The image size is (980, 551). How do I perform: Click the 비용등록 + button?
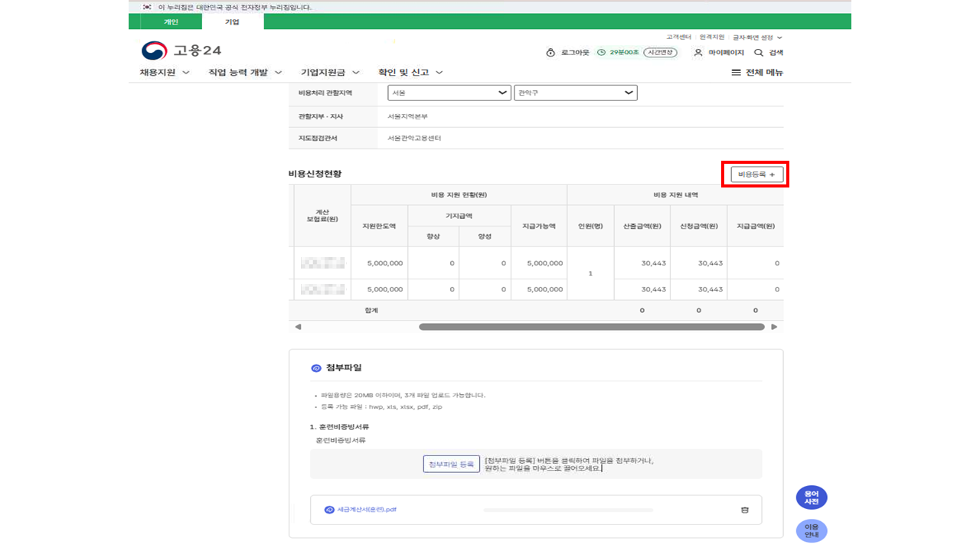756,174
